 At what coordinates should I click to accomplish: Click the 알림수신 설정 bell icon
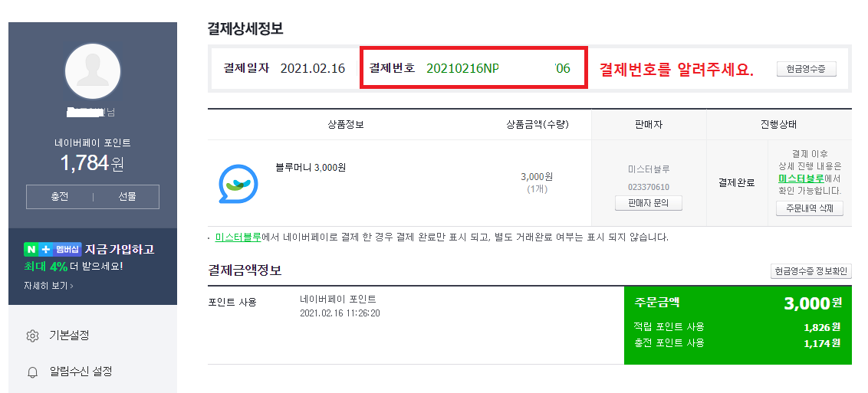coord(33,372)
